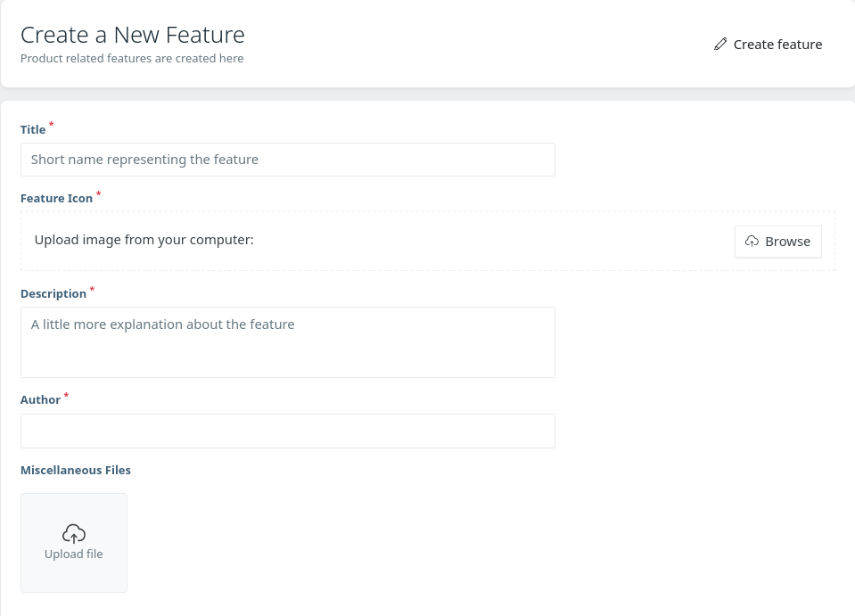Screen dimensions: 855x616
Task: Click the pencil icon beside Create feature
Action: point(720,45)
